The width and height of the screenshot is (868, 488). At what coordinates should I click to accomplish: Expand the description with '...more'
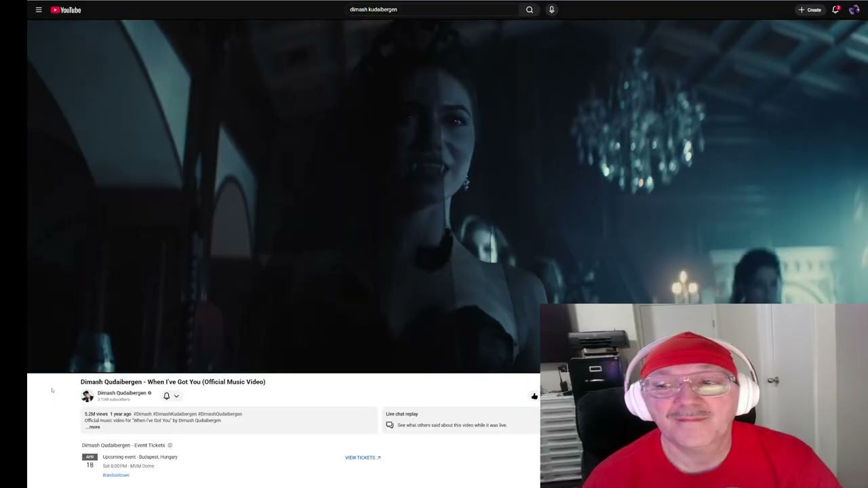93,427
